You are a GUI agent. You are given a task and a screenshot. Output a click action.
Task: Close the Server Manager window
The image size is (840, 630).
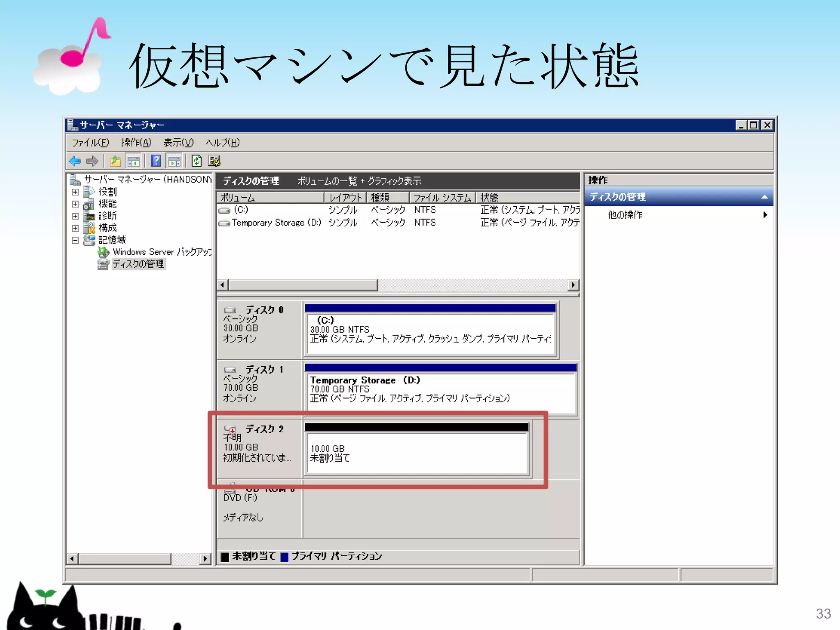tap(767, 125)
